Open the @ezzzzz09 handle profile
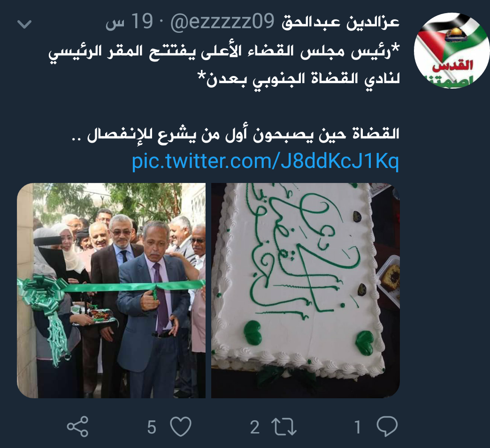The image size is (490, 448). tap(222, 22)
